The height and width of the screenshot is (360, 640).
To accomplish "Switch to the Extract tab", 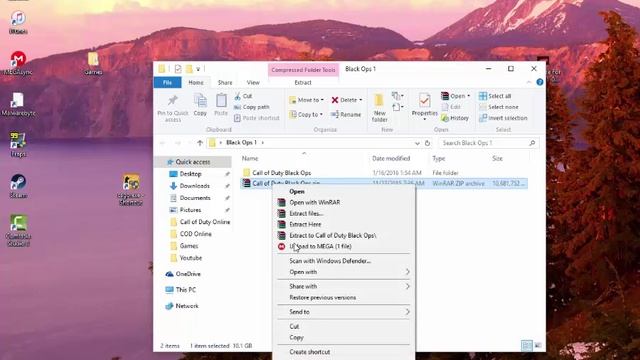I will point(303,82).
